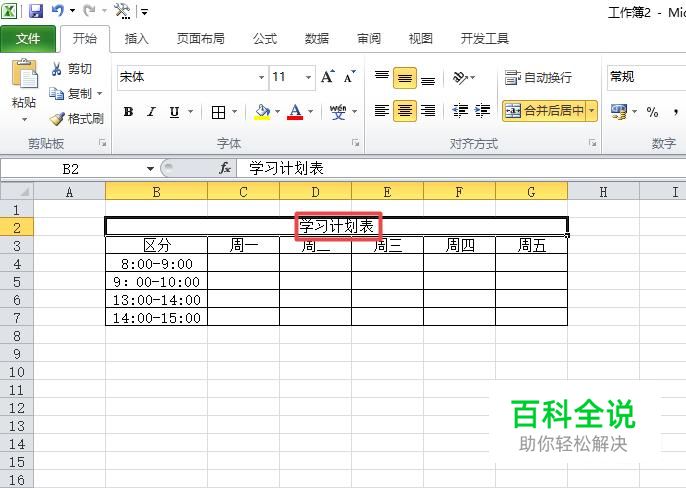The image size is (686, 488).
Task: Click the decrease indent icon
Action: click(460, 111)
